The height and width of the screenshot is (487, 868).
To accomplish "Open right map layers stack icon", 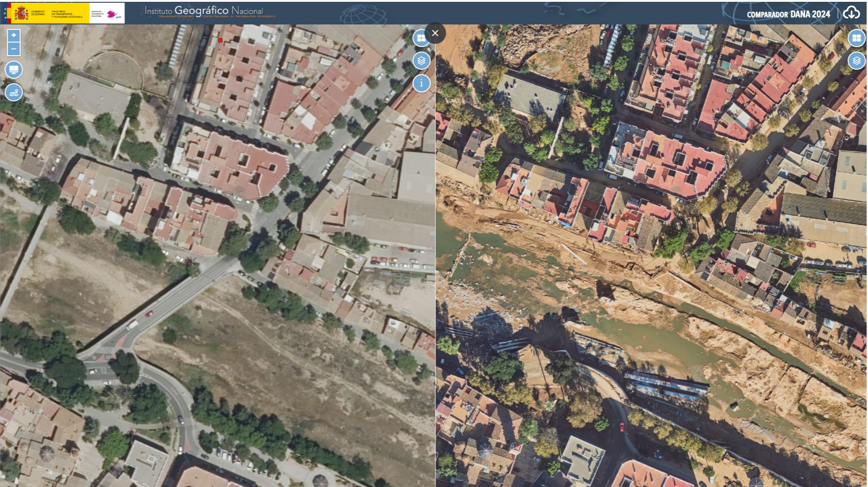I will pos(856,60).
